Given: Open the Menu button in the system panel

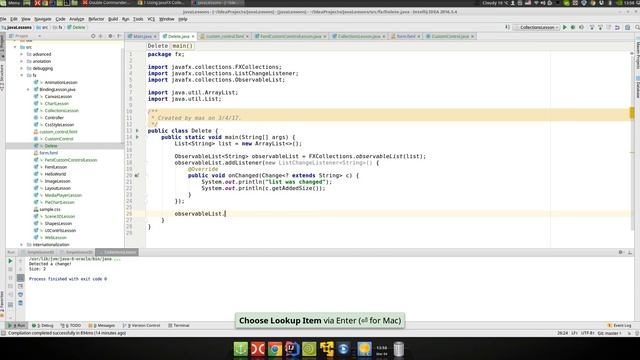Looking at the screenshot, I should [10, 3].
